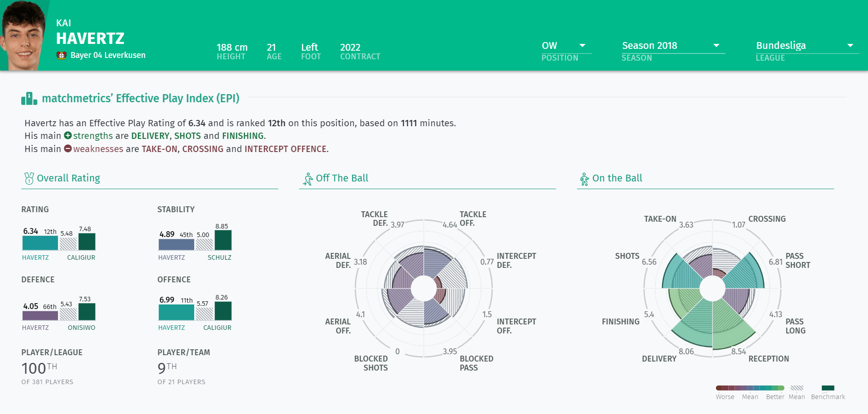The image size is (868, 414).
Task: Click the AERIAL DEF. radar label
Action: (x=338, y=261)
